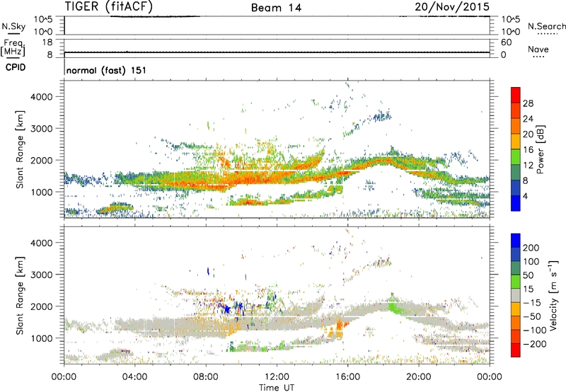The height and width of the screenshot is (392, 566).
Task: Click the TIGER (fitACF) plot title
Action: 109,6
